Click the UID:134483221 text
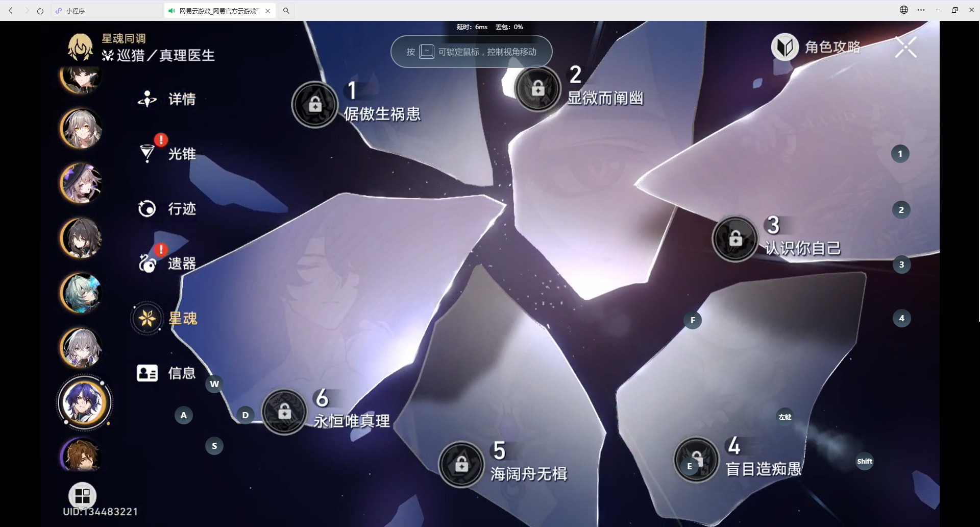Screen dimensions: 980x527 click(x=101, y=512)
